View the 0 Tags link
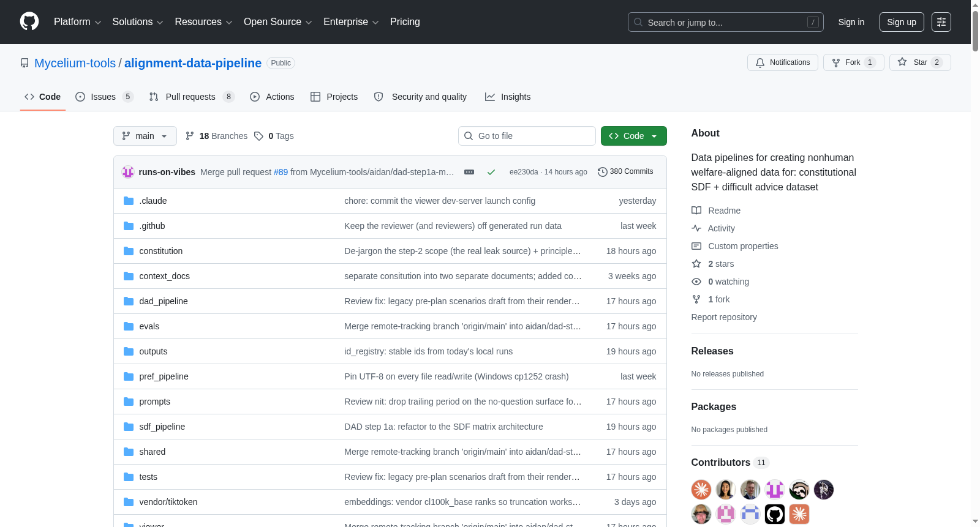Viewport: 980px width, 527px height. [x=274, y=136]
